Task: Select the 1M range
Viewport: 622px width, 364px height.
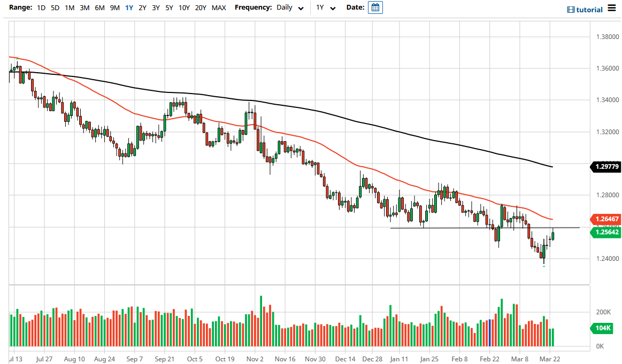Action: point(70,7)
